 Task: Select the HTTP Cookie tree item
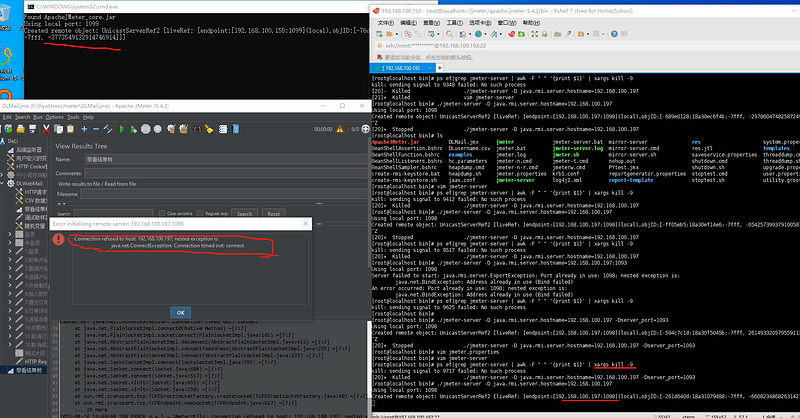coord(31,166)
